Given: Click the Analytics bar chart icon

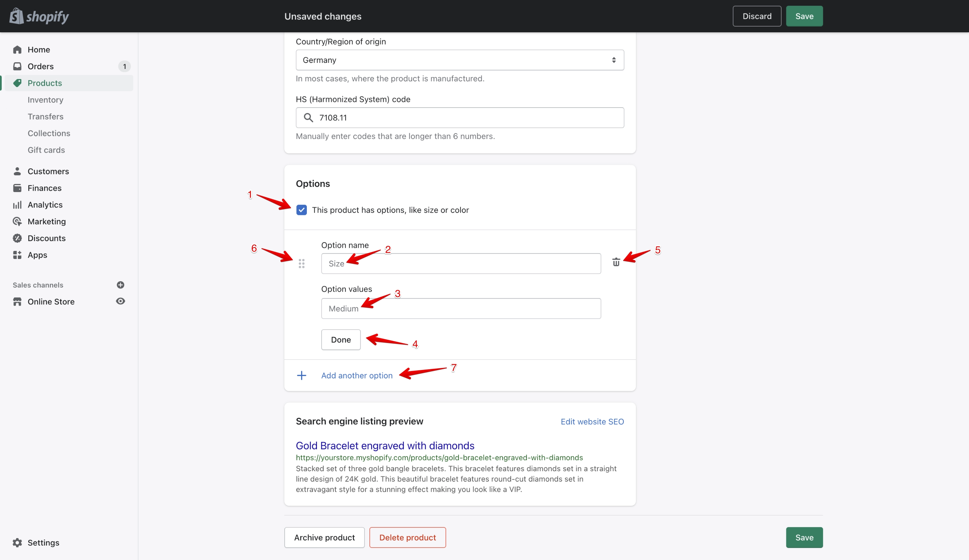Looking at the screenshot, I should [17, 205].
